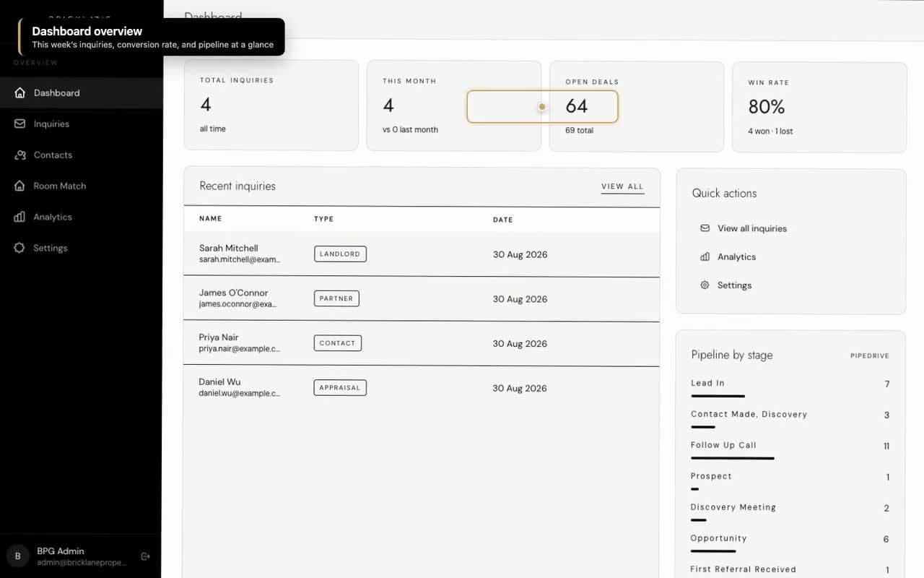924x578 pixels.
Task: Click the B avatar circle
Action: click(x=18, y=556)
